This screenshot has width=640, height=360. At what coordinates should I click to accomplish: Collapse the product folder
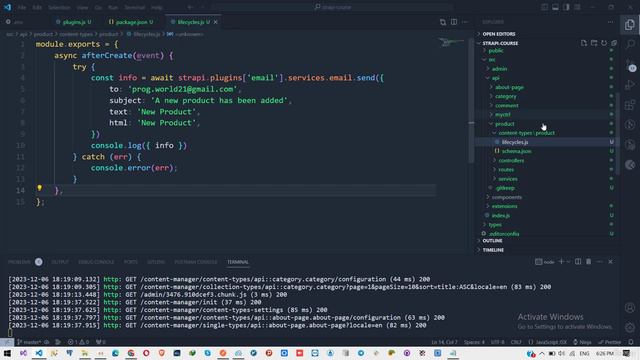click(x=504, y=124)
